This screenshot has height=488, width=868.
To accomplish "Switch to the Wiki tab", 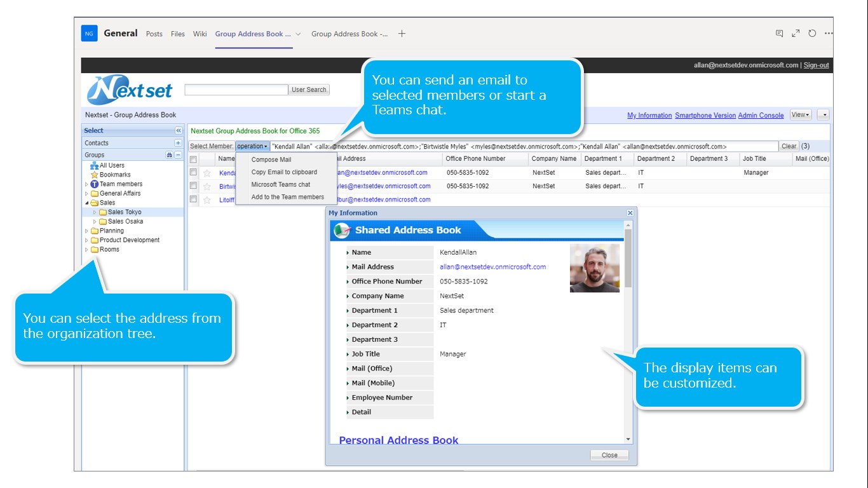I will [200, 34].
